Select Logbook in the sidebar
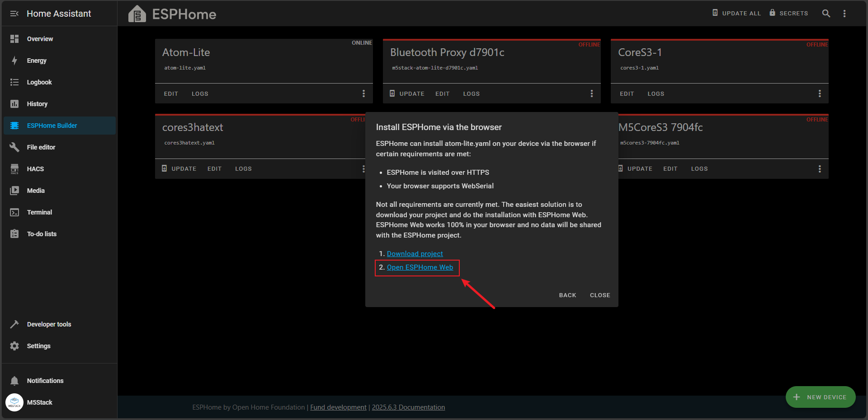Screen dimensions: 868x420 (59, 82)
